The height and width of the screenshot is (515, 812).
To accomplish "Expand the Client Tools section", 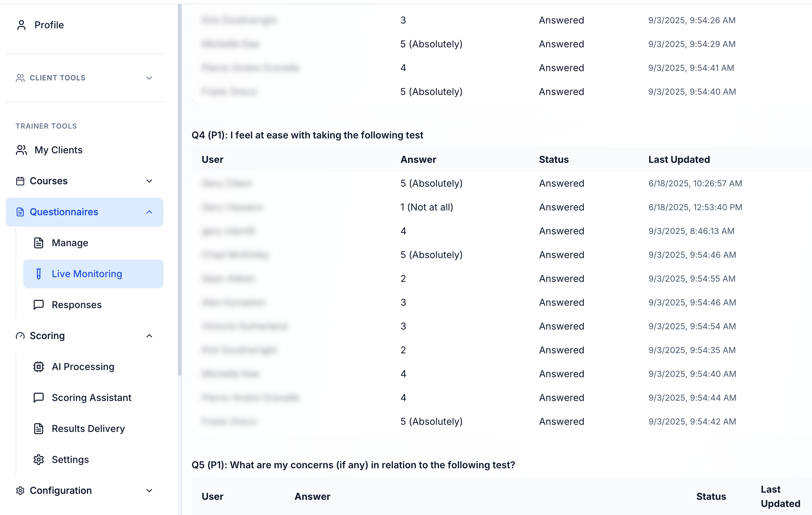I will (149, 78).
